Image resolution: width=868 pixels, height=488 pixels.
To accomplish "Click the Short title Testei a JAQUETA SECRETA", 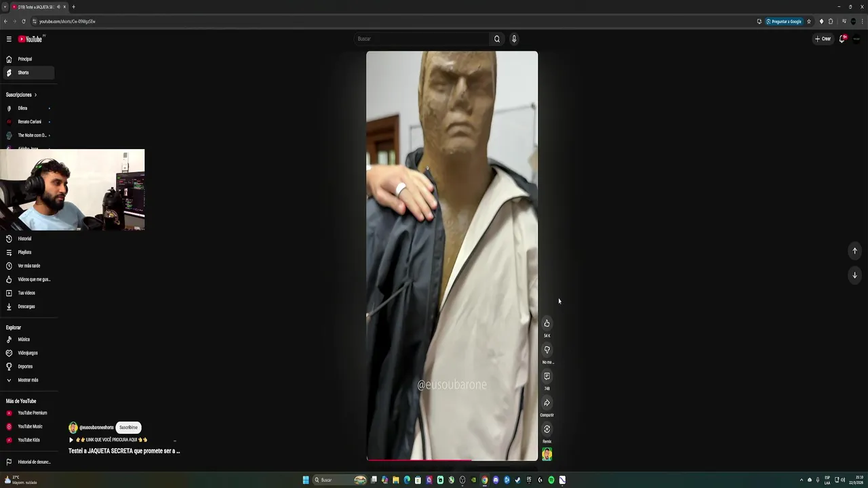I will 124,451.
